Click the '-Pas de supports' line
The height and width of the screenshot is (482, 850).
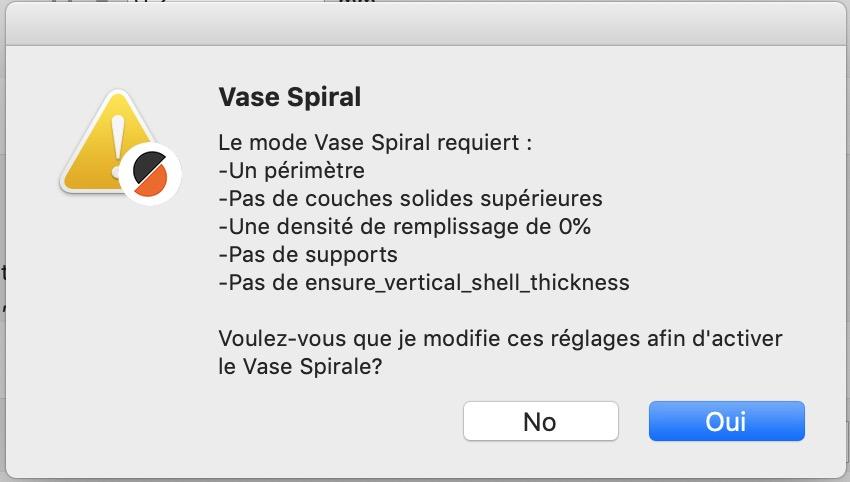(308, 254)
